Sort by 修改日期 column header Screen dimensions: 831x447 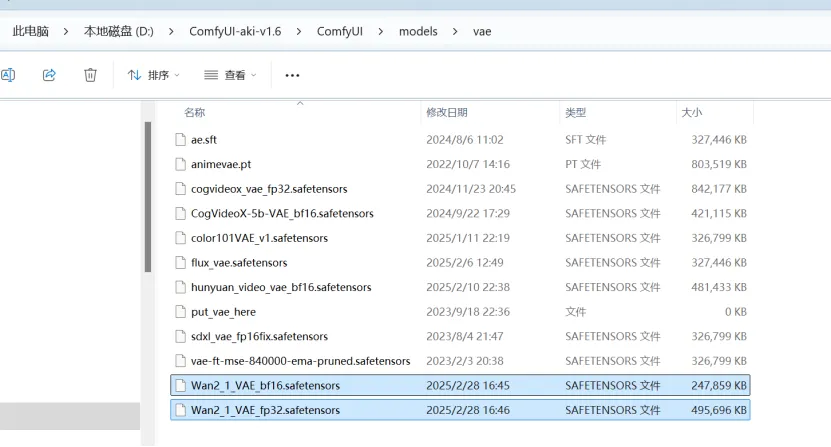tap(447, 112)
